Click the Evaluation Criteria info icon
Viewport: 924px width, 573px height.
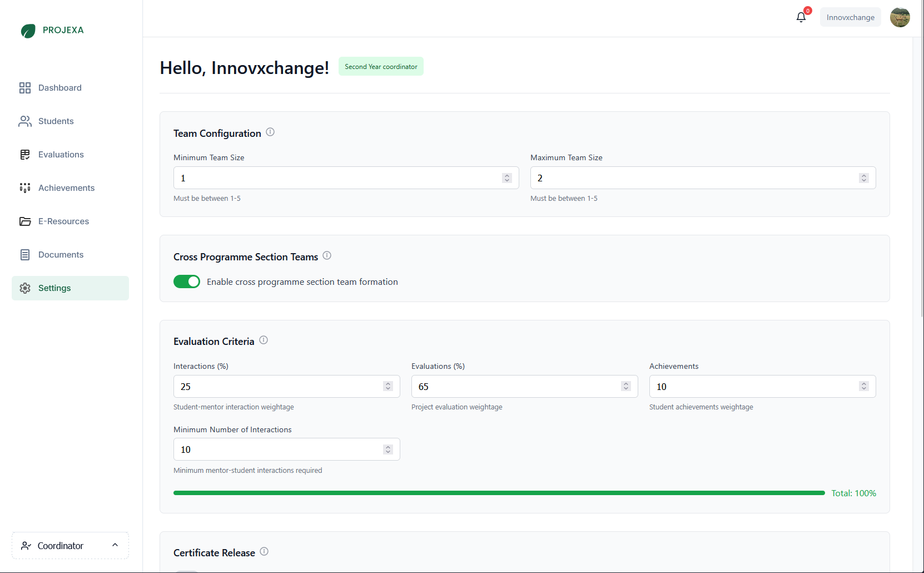click(264, 340)
